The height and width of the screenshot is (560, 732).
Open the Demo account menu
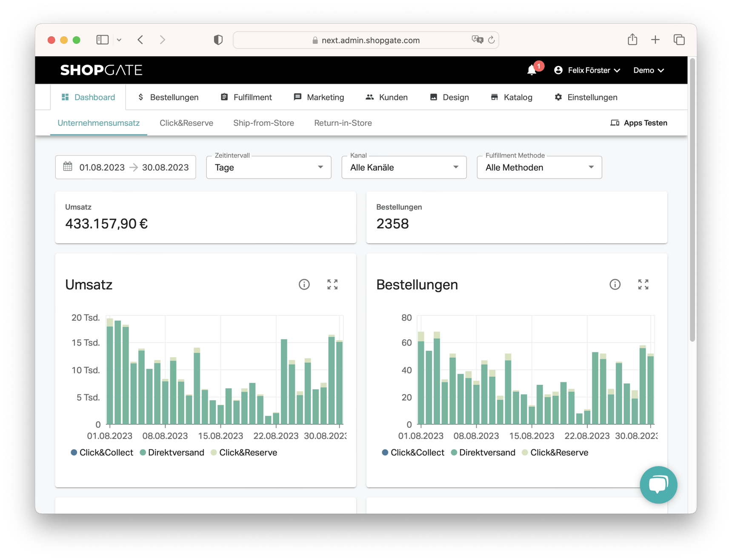coord(648,70)
